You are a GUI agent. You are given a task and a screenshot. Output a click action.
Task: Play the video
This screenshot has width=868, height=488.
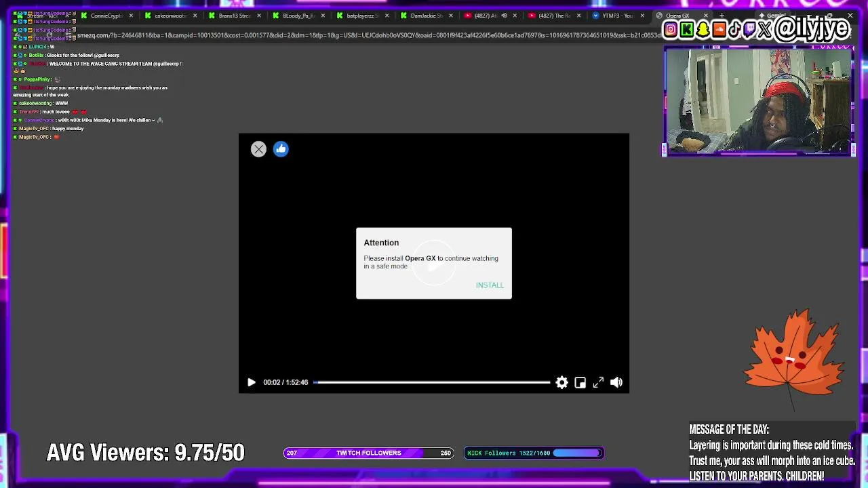click(x=251, y=382)
